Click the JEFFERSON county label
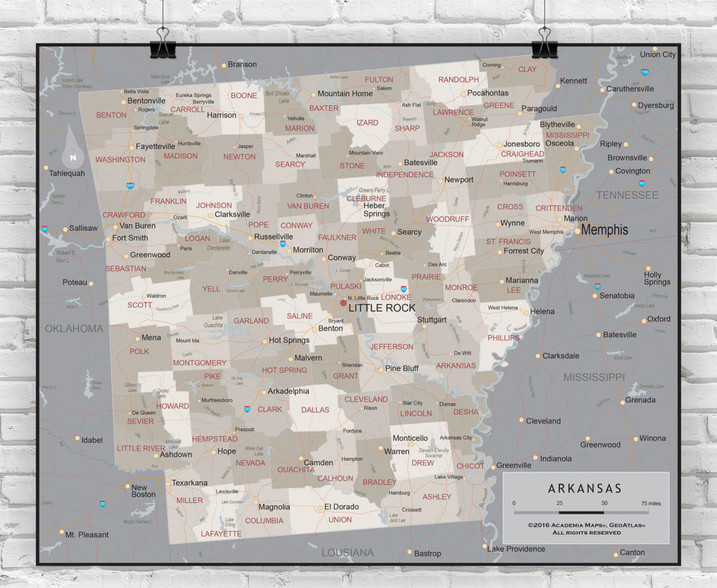Screen dimensions: 717x588 [x=391, y=347]
